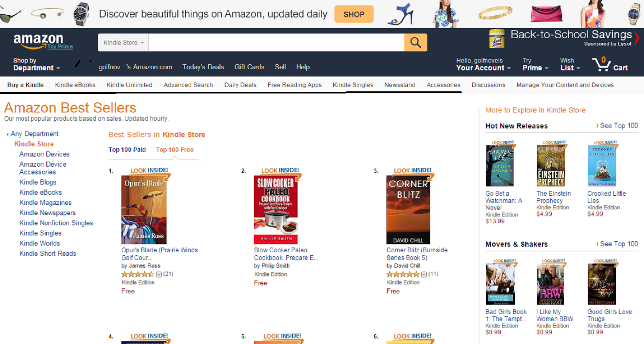Click inside the main search text field
The width and height of the screenshot is (644, 344).
tap(277, 42)
